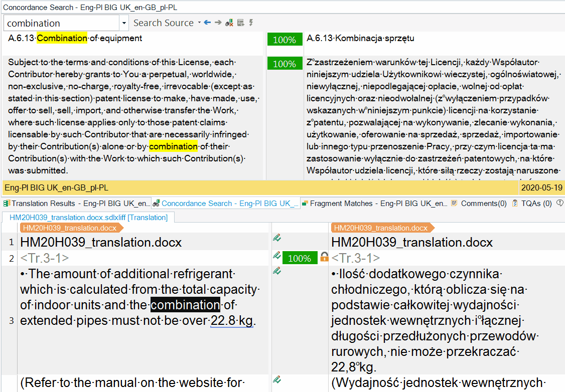
Task: Click the selected word 'combination' in segment 3
Action: (x=185, y=305)
